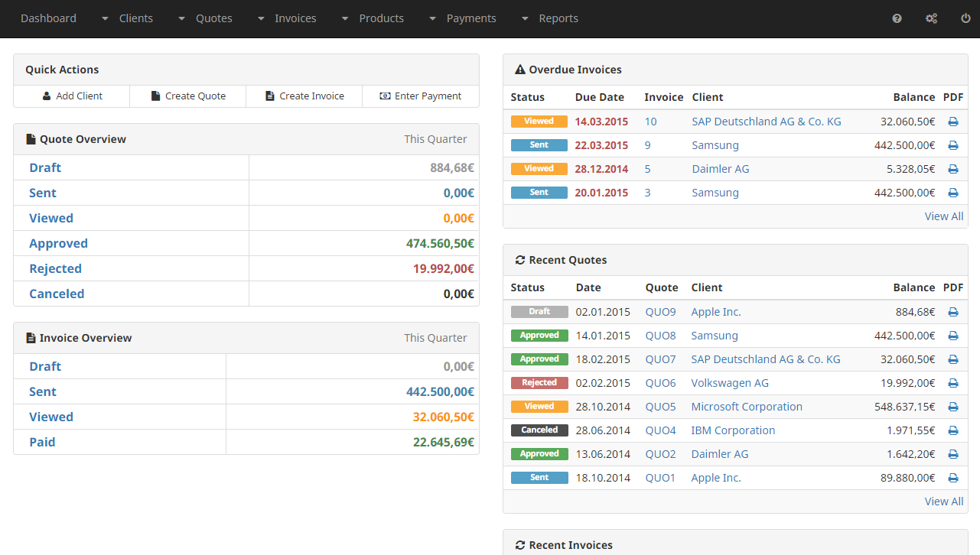980x555 pixels.
Task: Open Approved quotes link
Action: (58, 244)
